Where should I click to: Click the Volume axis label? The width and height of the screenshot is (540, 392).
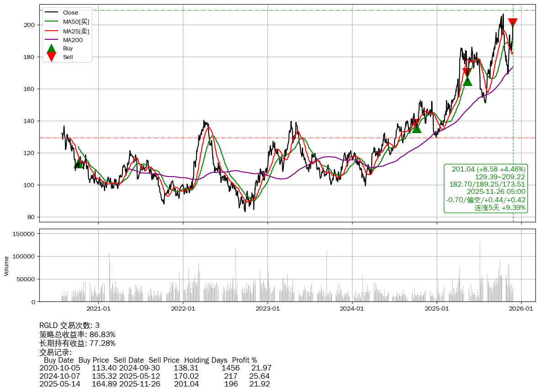pyautogui.click(x=6, y=266)
